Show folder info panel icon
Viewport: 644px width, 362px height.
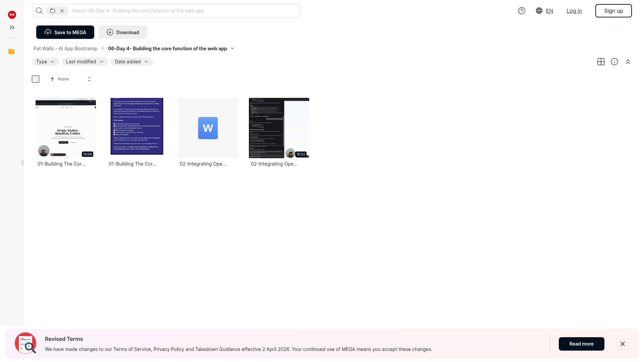coord(614,62)
